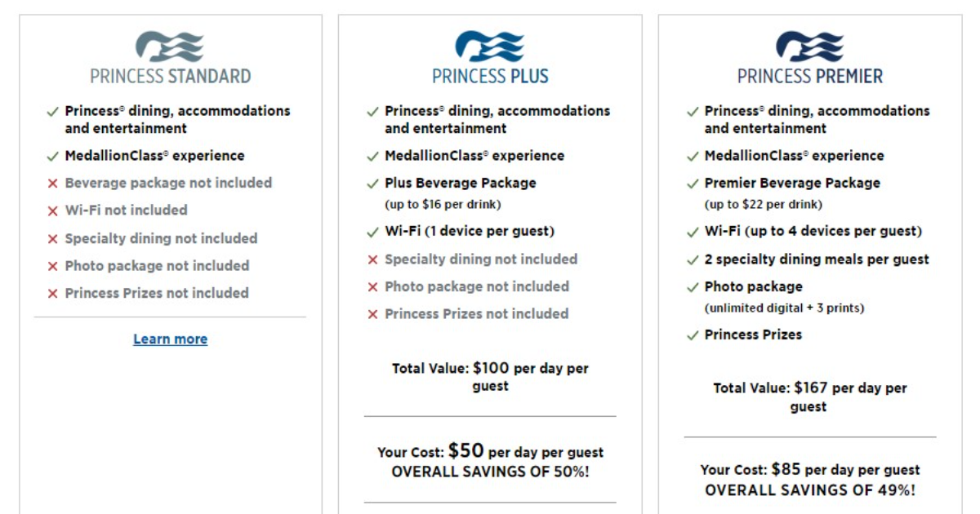Click the $85 per day cost text
980x514 pixels.
coord(810,470)
